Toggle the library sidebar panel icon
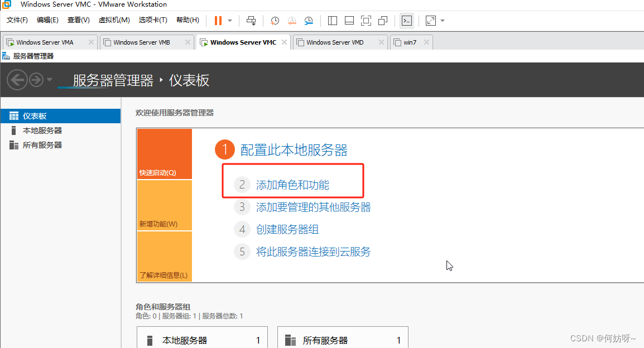This screenshot has width=644, height=348. click(333, 21)
